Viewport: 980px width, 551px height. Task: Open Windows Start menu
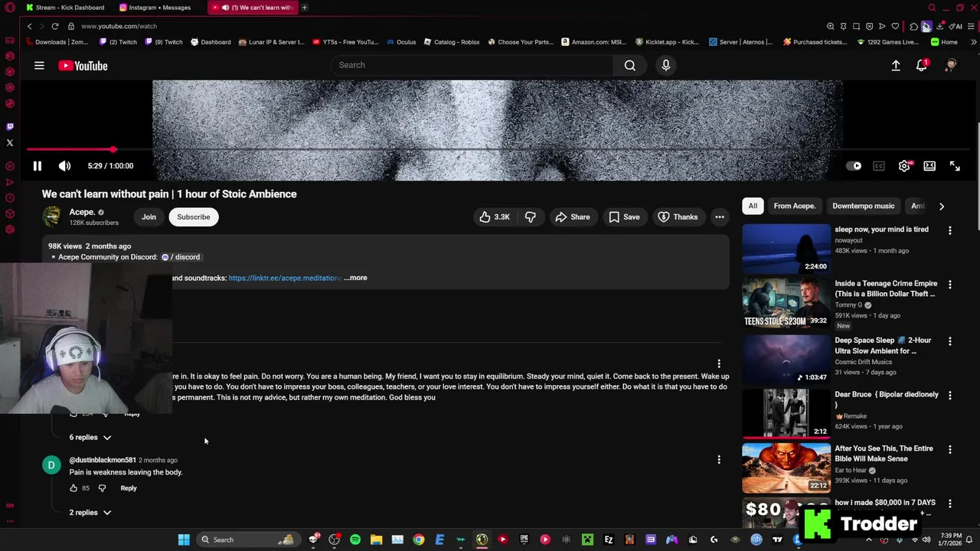(184, 540)
